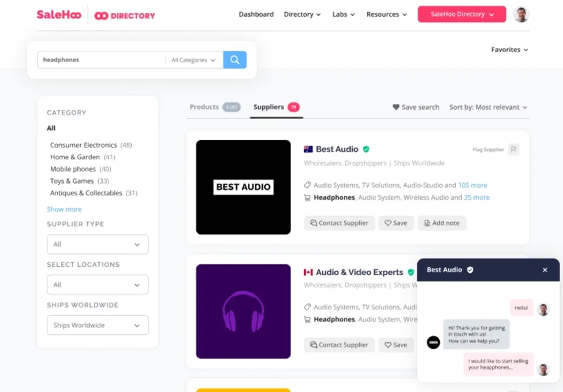Click the Flag Supplier flag icon

coord(513,150)
